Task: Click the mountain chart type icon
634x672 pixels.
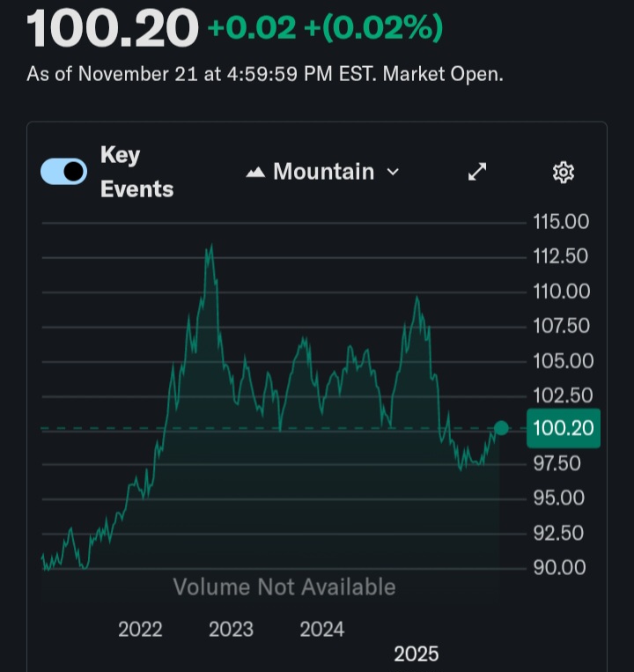Action: pos(255,173)
